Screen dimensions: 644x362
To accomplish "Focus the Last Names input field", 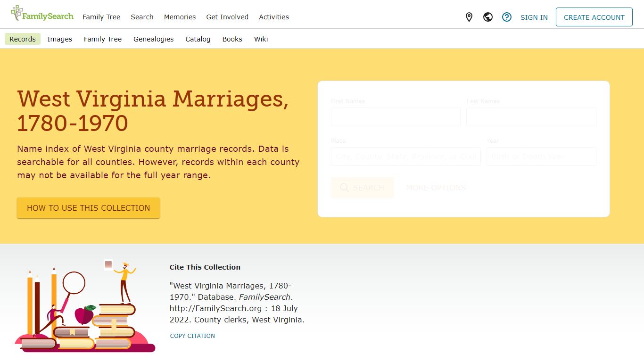I will [531, 117].
